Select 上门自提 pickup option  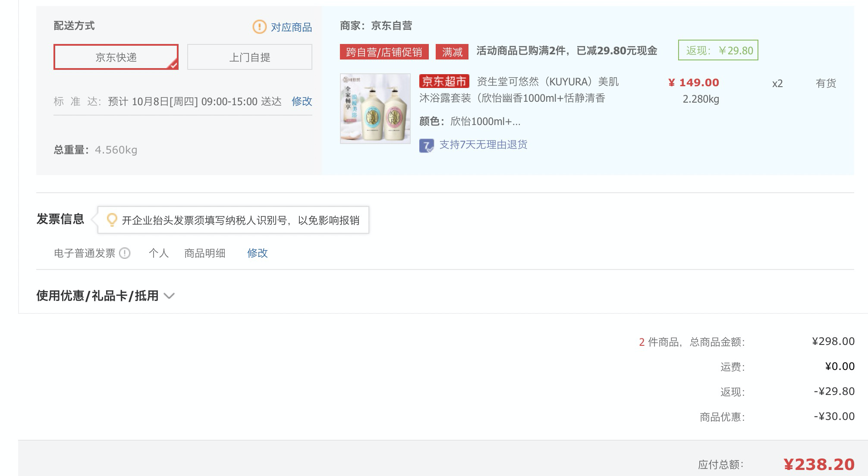coord(250,57)
